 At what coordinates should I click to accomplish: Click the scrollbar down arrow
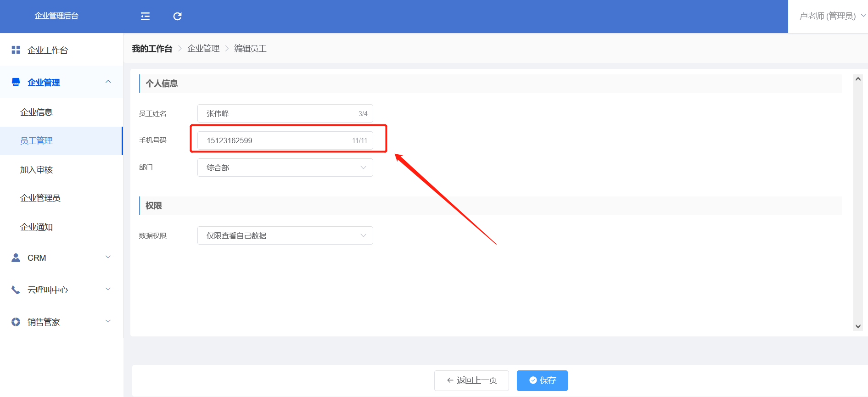858,326
